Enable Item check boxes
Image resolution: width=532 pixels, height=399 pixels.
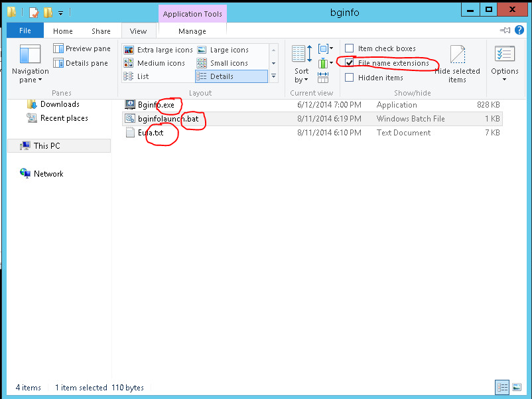pyautogui.click(x=349, y=48)
